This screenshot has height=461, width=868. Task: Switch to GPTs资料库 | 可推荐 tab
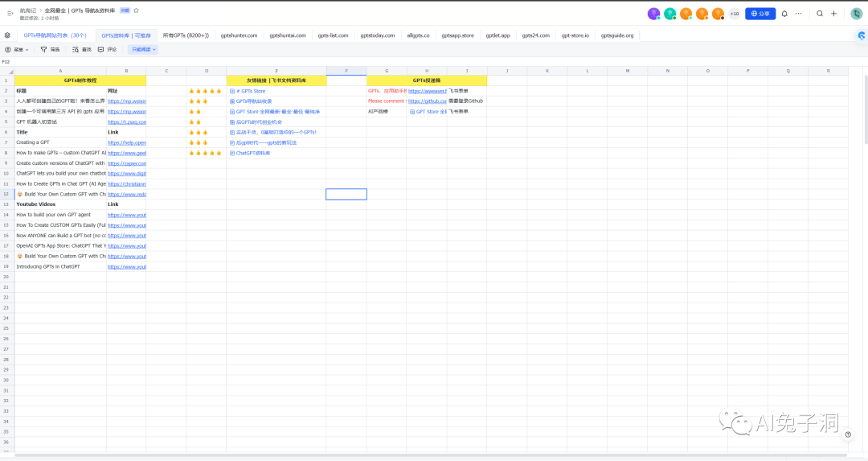pos(126,35)
